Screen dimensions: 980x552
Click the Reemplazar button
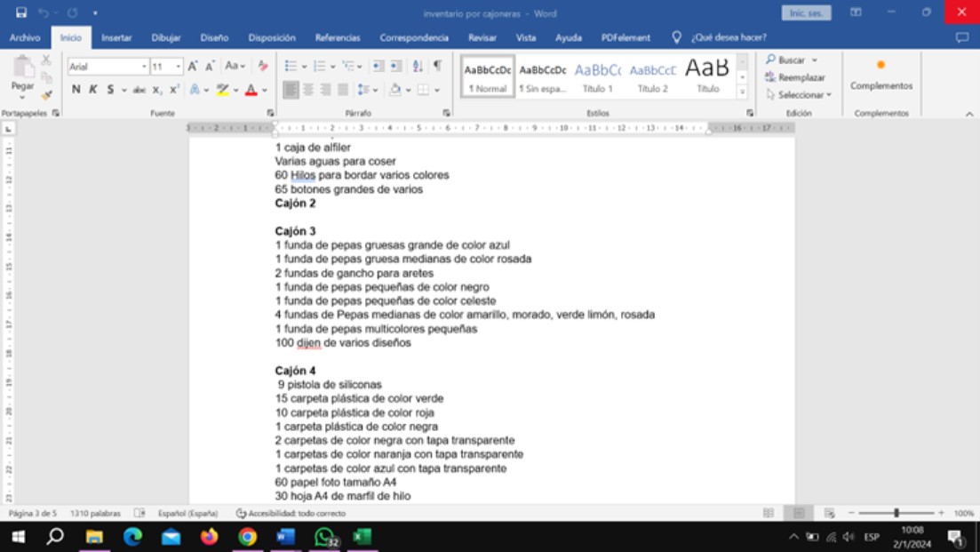795,77
